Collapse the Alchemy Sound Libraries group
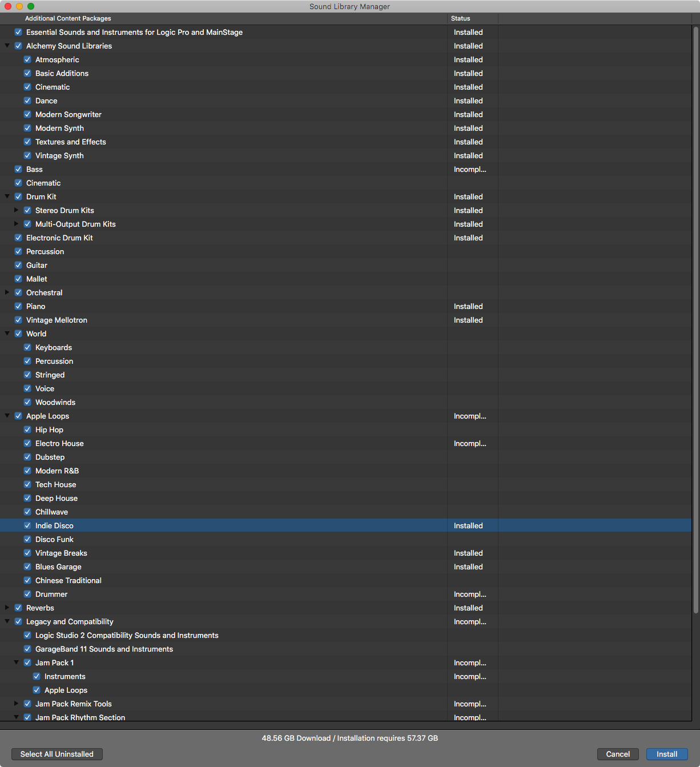This screenshot has height=767, width=700. pyautogui.click(x=7, y=46)
